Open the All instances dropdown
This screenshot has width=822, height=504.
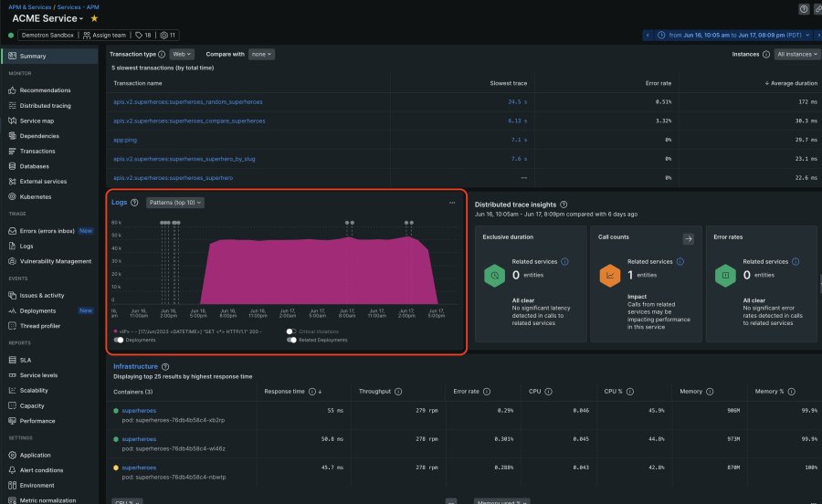coord(794,55)
